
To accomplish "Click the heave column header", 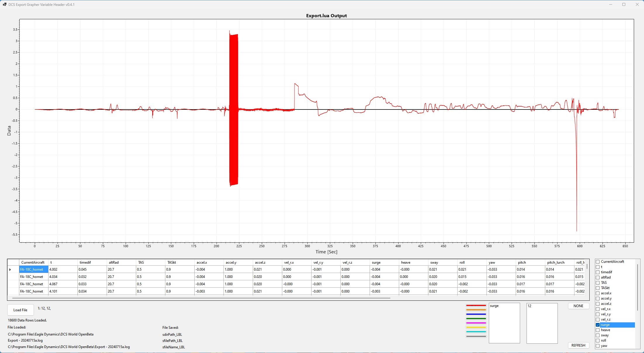I will 413,262.
